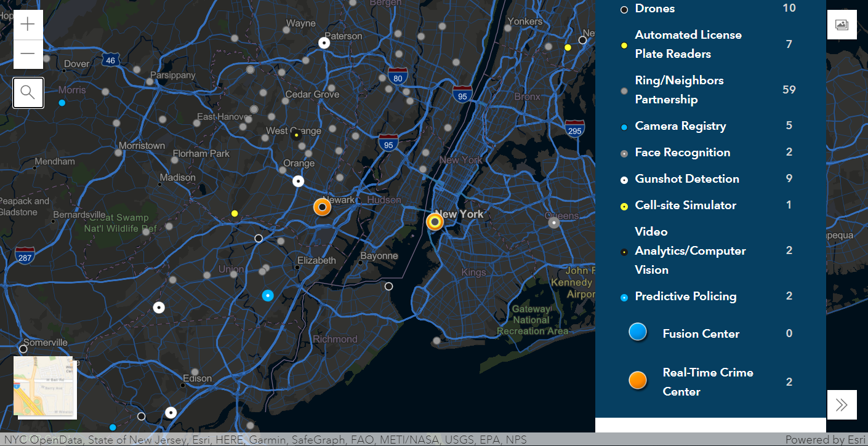This screenshot has height=446, width=868.
Task: Click the Yonkers label on the map
Action: pos(525,22)
